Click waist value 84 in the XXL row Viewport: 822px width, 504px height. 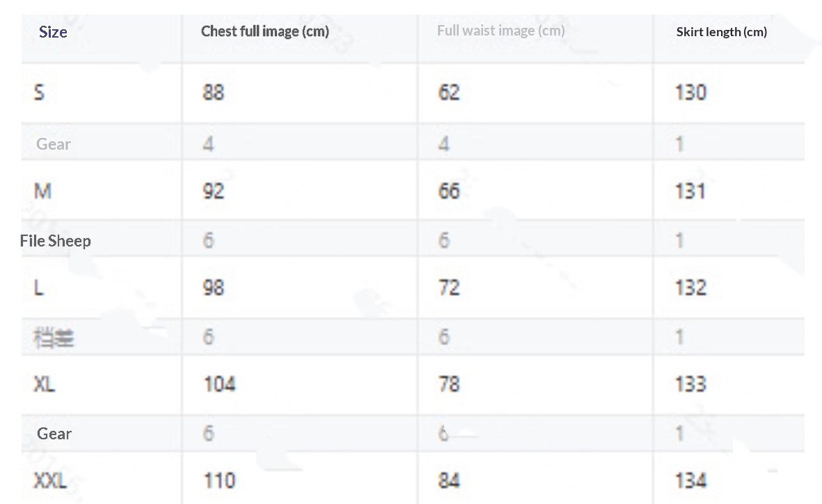(x=449, y=480)
